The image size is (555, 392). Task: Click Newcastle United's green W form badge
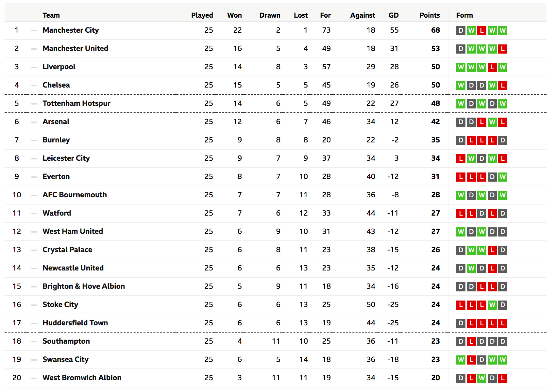point(471,269)
